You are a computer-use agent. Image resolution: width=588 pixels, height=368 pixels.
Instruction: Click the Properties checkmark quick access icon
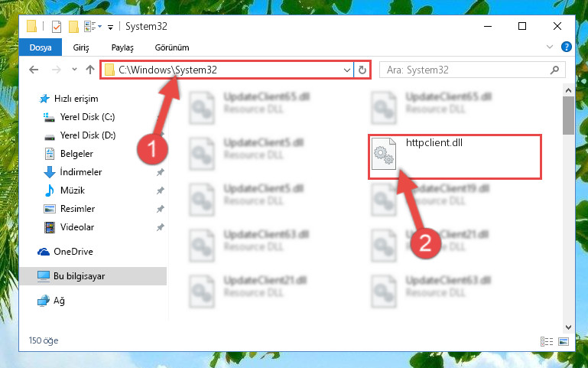(x=57, y=27)
